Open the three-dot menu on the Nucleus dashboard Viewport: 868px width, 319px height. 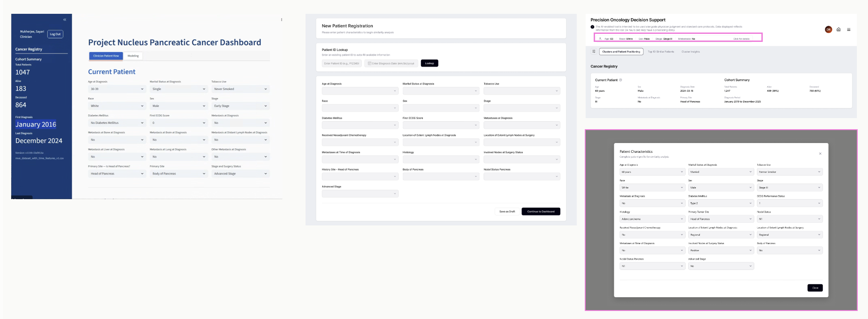click(x=281, y=20)
